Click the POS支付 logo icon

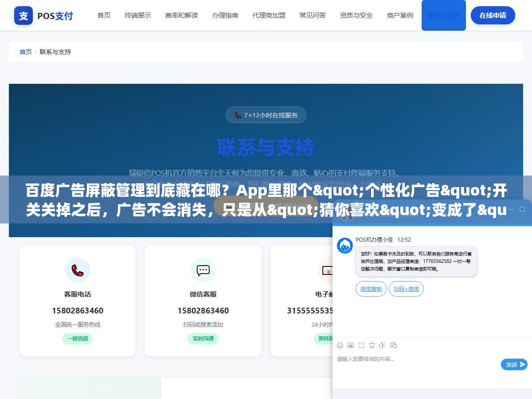23,16
